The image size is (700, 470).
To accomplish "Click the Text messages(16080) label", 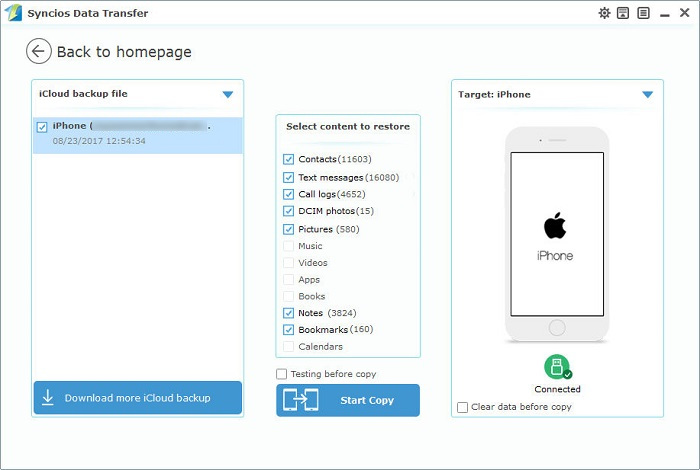I will coord(349,178).
